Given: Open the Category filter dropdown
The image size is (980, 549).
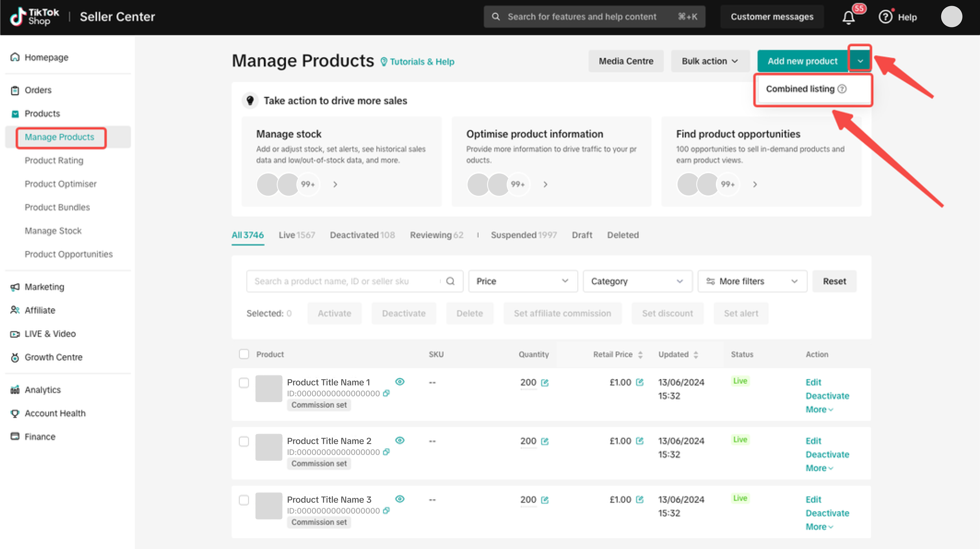Looking at the screenshot, I should (638, 281).
